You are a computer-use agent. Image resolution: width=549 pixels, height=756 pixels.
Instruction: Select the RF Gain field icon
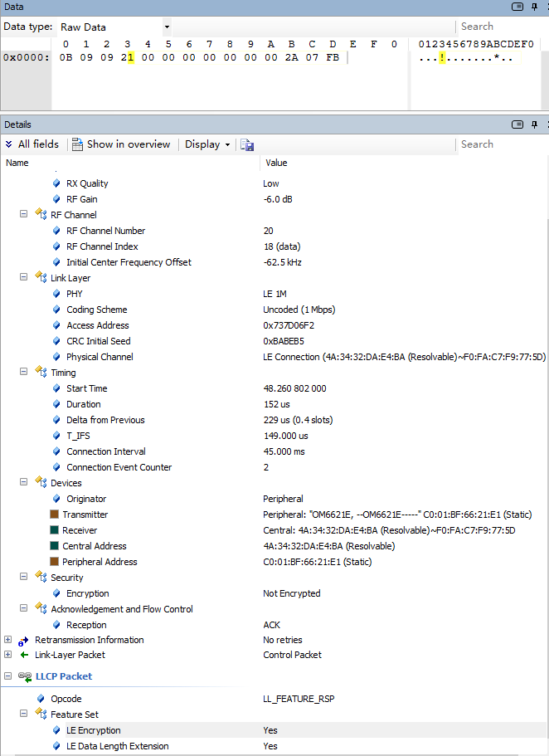pyautogui.click(x=56, y=199)
